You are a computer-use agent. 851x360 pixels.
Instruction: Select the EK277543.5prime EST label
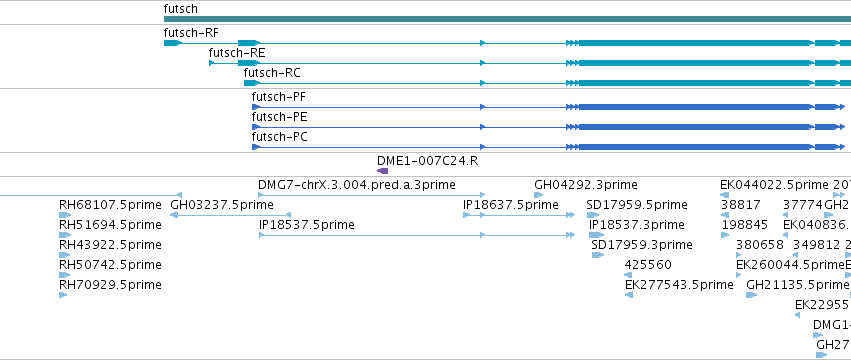pos(679,286)
